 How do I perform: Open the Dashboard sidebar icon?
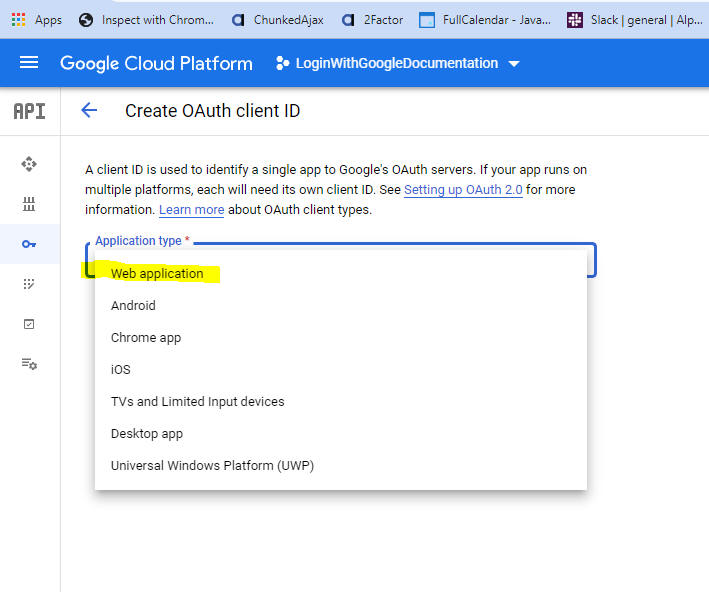(29, 164)
